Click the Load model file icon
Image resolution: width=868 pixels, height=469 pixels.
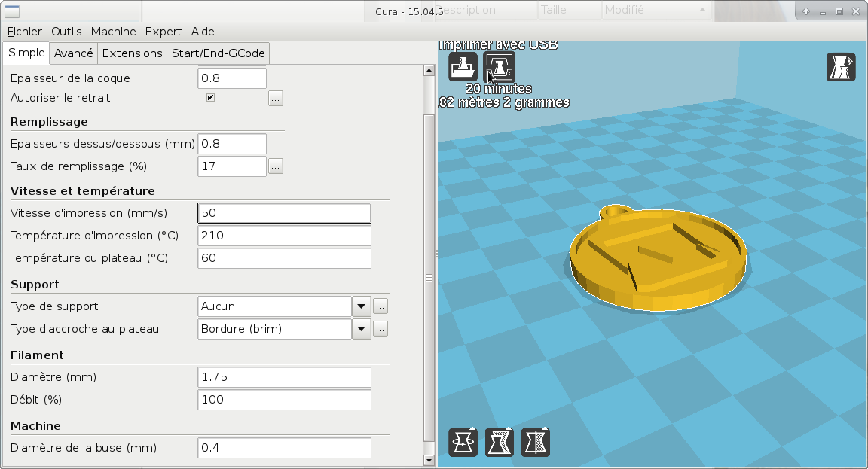463,67
